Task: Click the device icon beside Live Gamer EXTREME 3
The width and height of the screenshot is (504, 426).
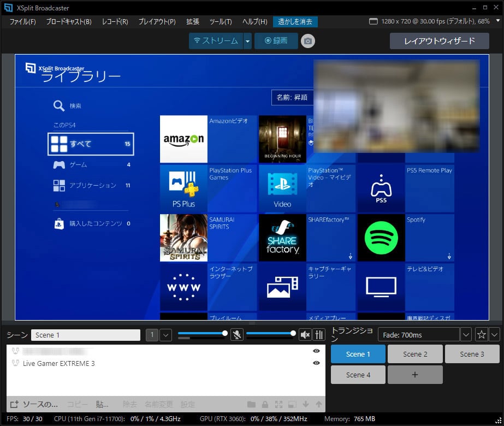Action: tap(15, 363)
